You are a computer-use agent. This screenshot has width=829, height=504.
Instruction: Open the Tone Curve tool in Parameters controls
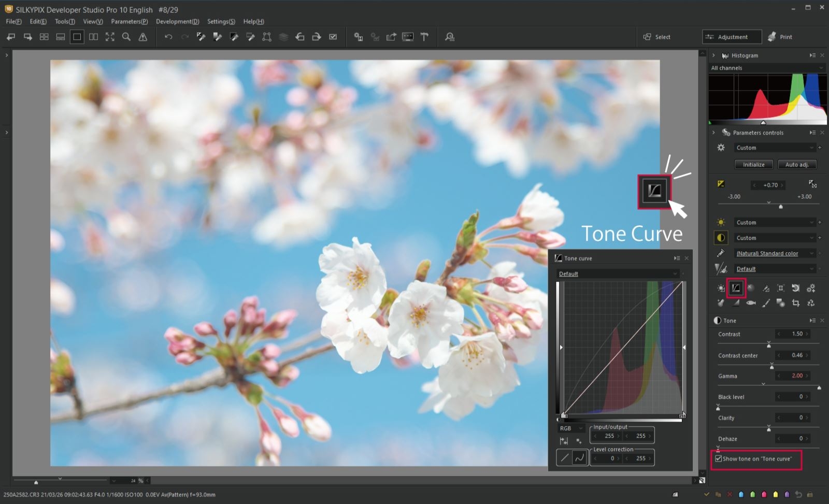(x=736, y=288)
